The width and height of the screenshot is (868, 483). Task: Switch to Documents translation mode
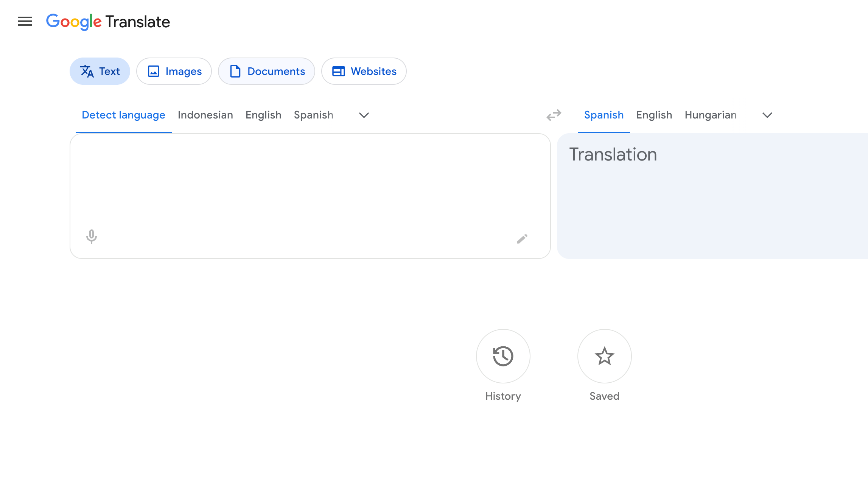click(x=266, y=71)
